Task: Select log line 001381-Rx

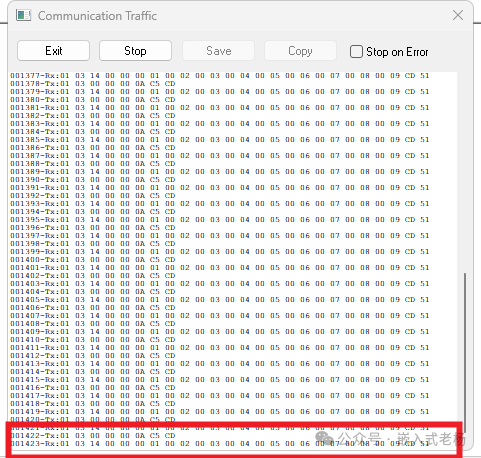Action: (220, 108)
